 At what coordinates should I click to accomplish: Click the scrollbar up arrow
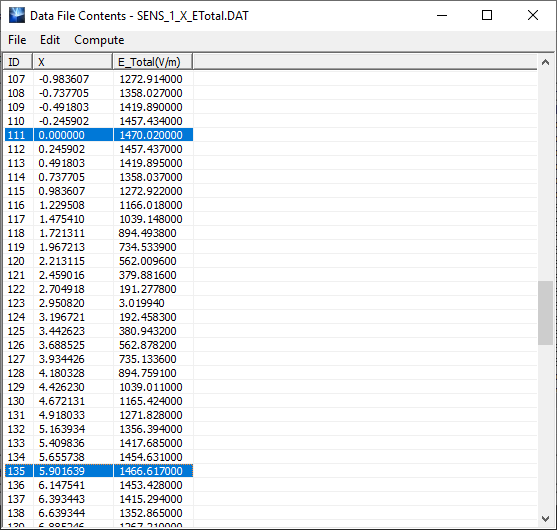[545, 63]
